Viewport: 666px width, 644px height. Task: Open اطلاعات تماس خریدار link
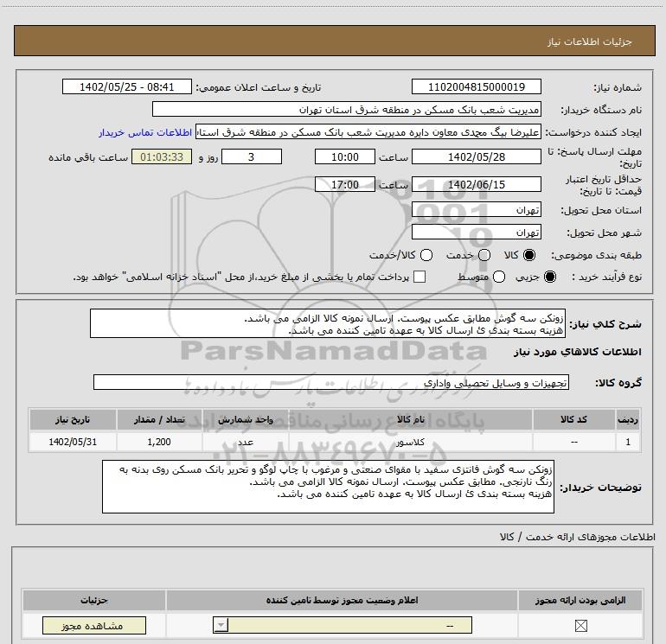pos(145,132)
